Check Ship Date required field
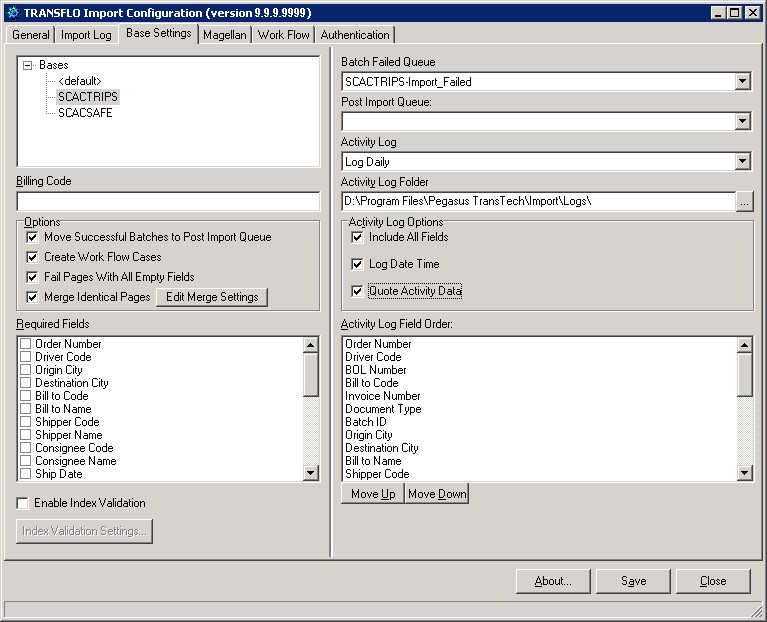 pyautogui.click(x=25, y=474)
